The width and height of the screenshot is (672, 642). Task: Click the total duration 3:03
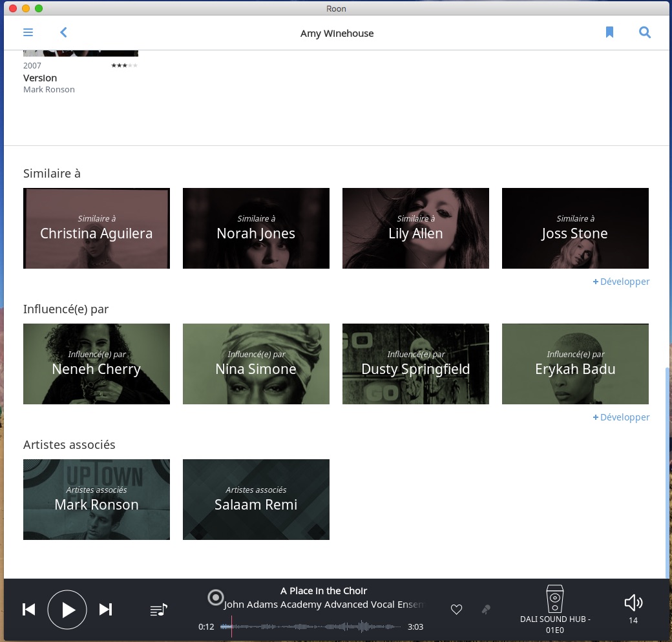(x=415, y=626)
